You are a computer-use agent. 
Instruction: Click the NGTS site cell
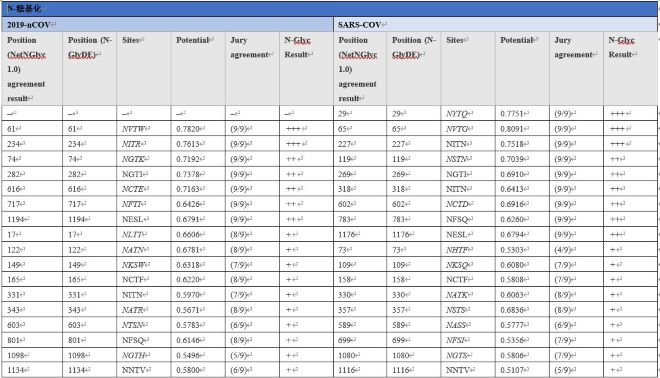point(468,355)
